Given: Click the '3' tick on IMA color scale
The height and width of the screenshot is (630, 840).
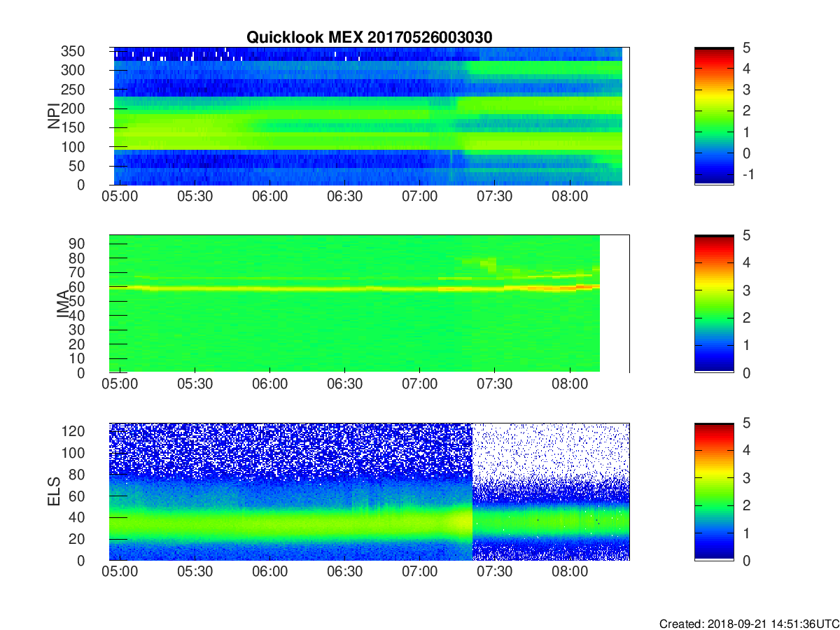Looking at the screenshot, I should 747,290.
